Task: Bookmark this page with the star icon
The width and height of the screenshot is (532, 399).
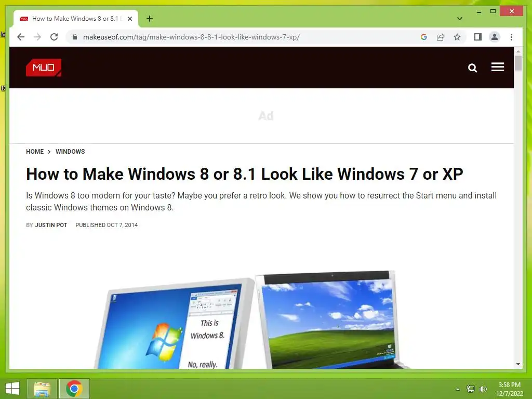Action: pyautogui.click(x=457, y=37)
